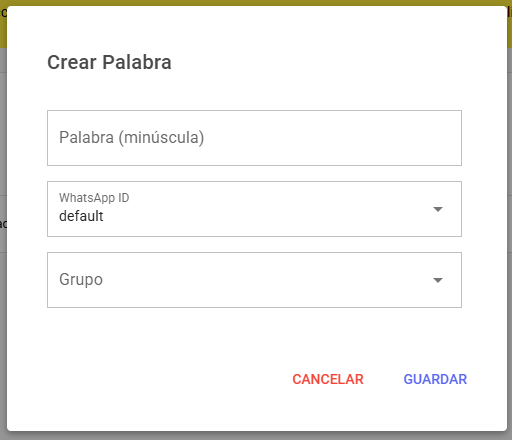Cancel the dialog with CANCELAR
Image resolution: width=512 pixels, height=440 pixels.
point(328,379)
